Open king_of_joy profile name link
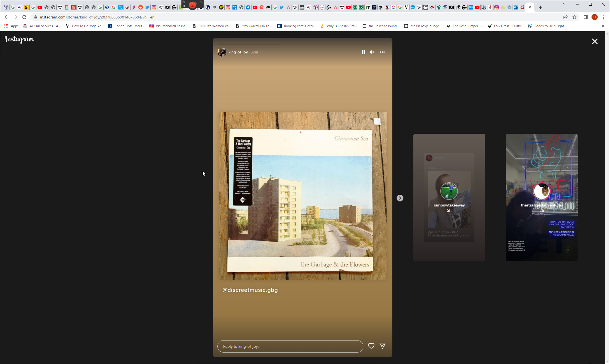 (x=238, y=52)
